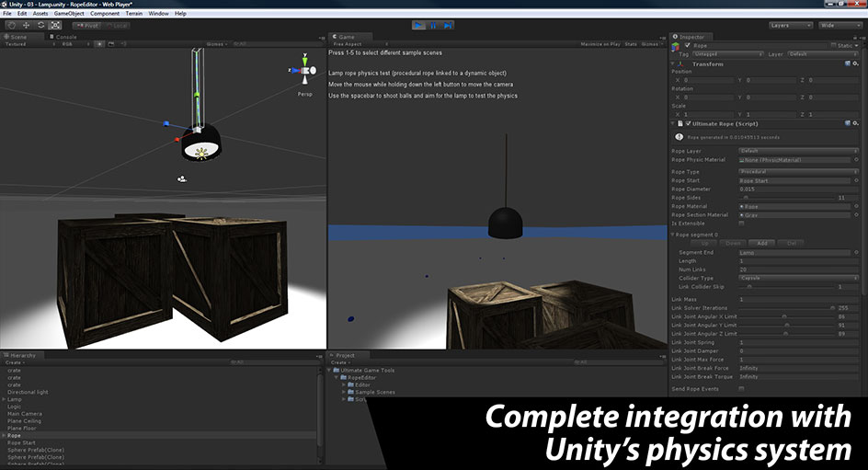Open the Transform component settings gear
This screenshot has width=868, height=470.
tap(856, 63)
